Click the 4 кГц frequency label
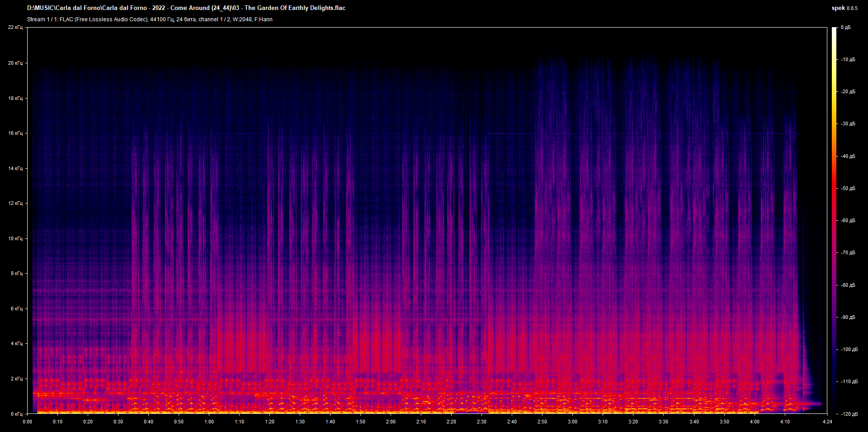The image size is (868, 432). [17, 343]
